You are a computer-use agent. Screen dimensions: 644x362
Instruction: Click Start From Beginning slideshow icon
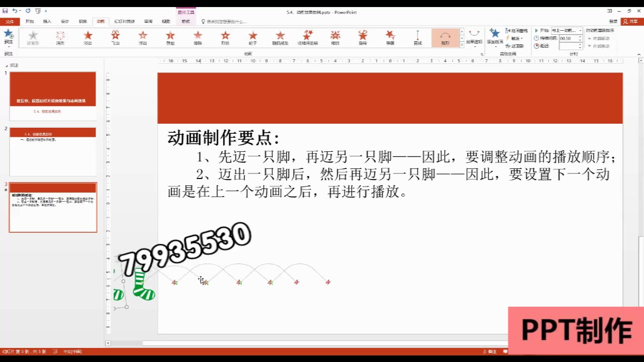(37, 11)
